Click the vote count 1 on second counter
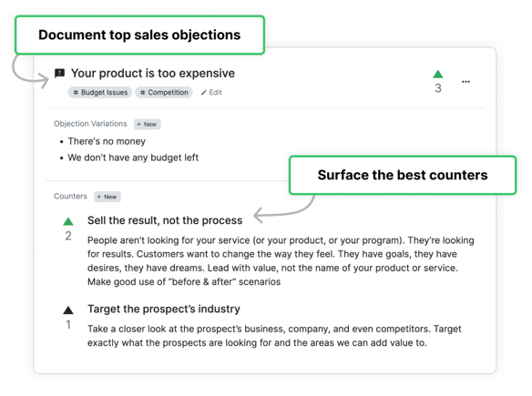Viewport: 532px width, 396px height. click(68, 325)
